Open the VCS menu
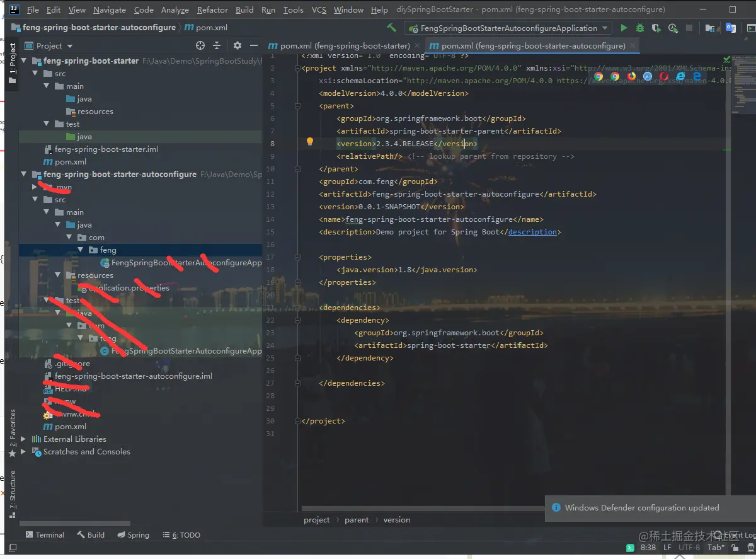 coord(319,10)
